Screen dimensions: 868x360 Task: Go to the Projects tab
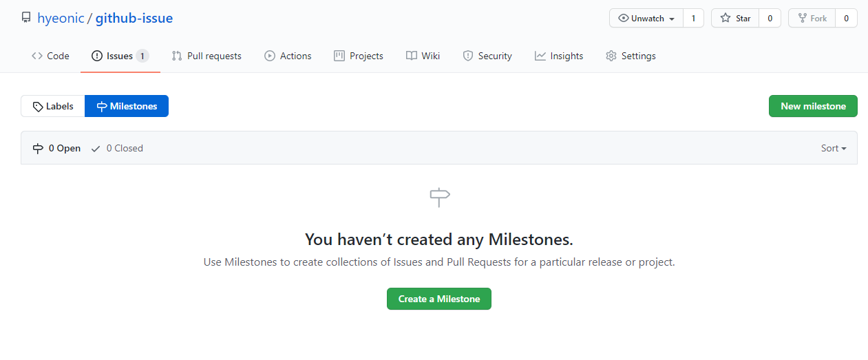[358, 56]
